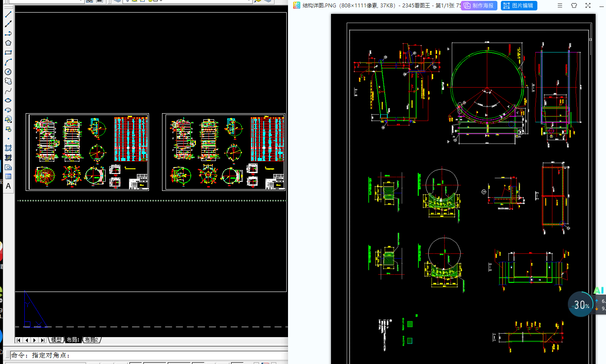606x364 pixels.
Task: Select the Multiline Text tool
Action: coord(8,186)
